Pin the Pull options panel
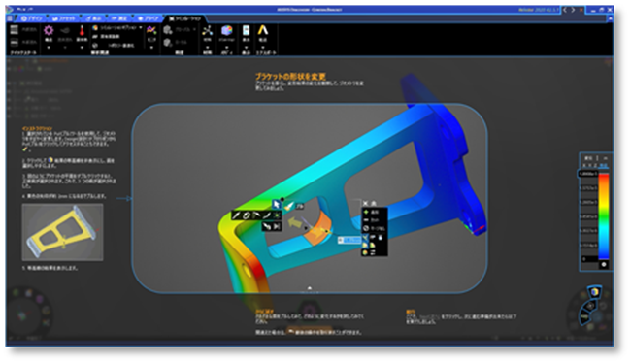Image resolution: width=631 pixels, height=364 pixels. (373, 204)
